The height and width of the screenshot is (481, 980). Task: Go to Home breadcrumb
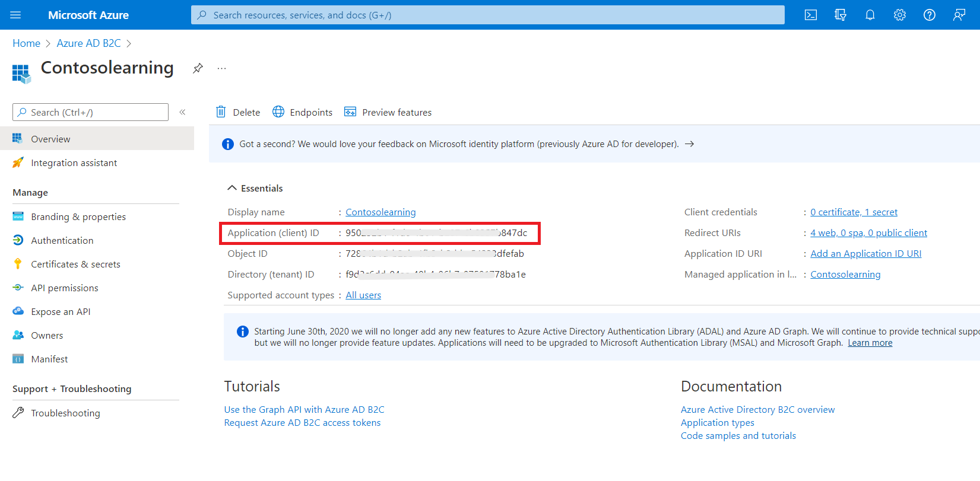27,43
